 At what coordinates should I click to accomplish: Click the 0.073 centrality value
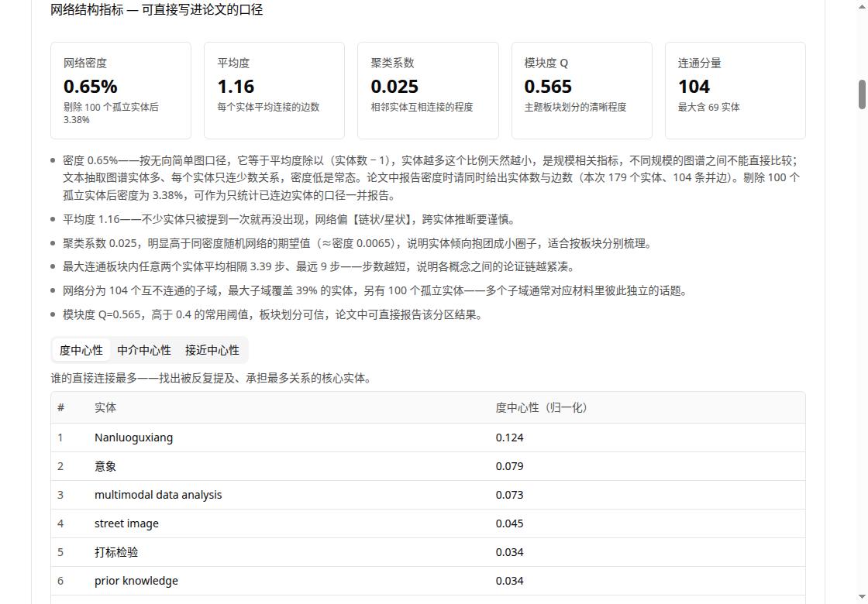click(x=509, y=495)
